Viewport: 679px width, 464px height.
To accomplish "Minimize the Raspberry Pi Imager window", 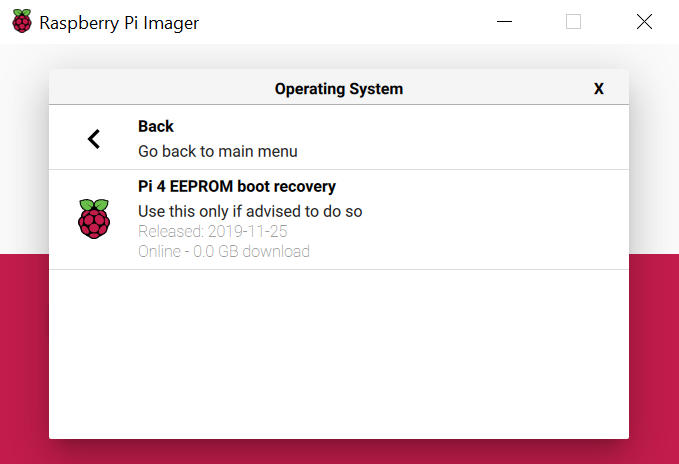I will (x=504, y=21).
